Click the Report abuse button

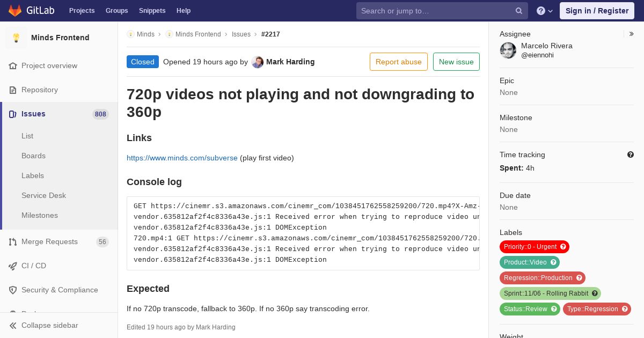point(399,62)
